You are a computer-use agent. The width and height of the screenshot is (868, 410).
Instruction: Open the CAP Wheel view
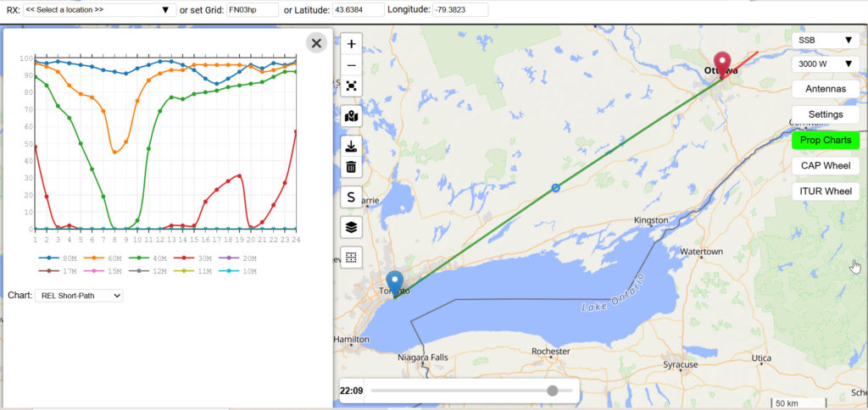(x=826, y=165)
